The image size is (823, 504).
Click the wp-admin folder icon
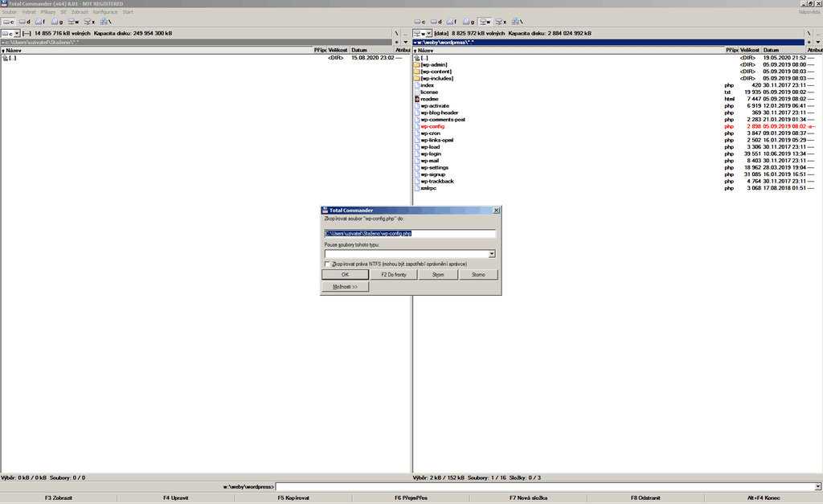click(417, 64)
